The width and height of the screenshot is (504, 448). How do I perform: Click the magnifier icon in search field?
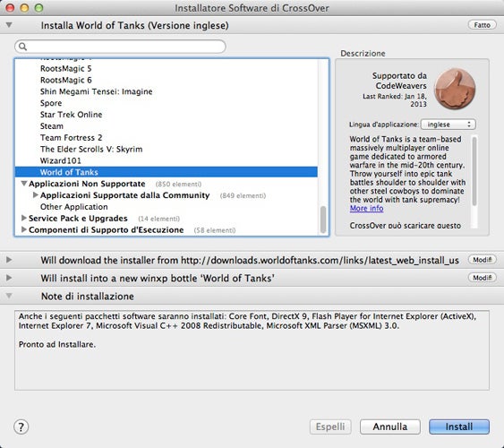pos(22,47)
